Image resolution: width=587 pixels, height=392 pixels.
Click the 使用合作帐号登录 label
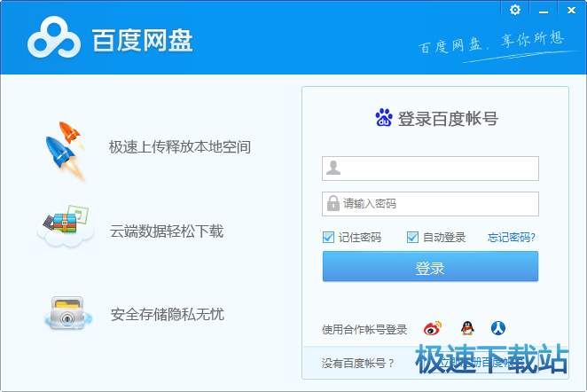click(364, 329)
